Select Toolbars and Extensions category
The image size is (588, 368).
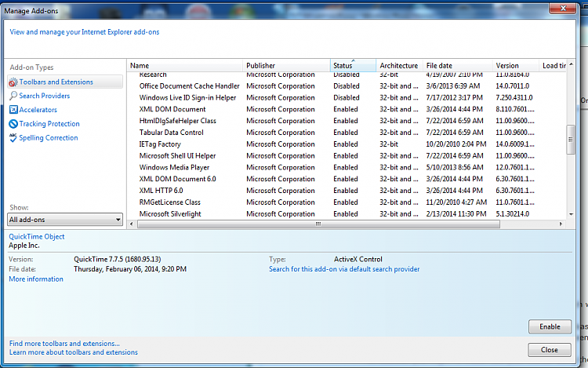[56, 82]
